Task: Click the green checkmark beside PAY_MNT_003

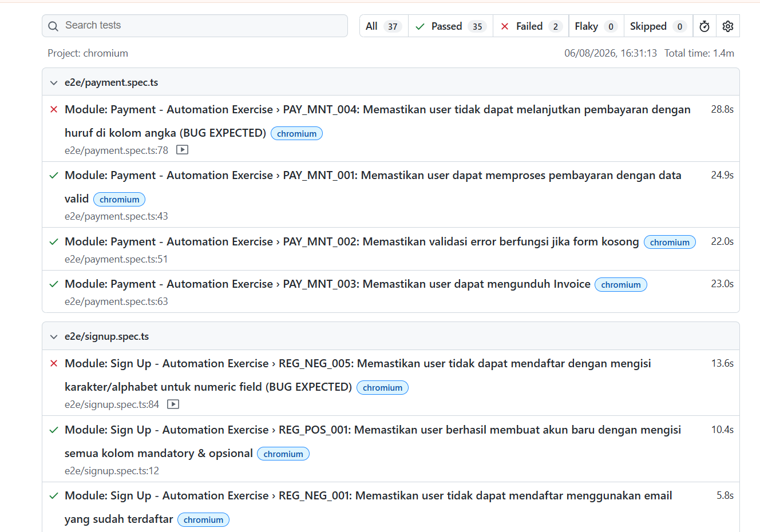Action: (54, 284)
